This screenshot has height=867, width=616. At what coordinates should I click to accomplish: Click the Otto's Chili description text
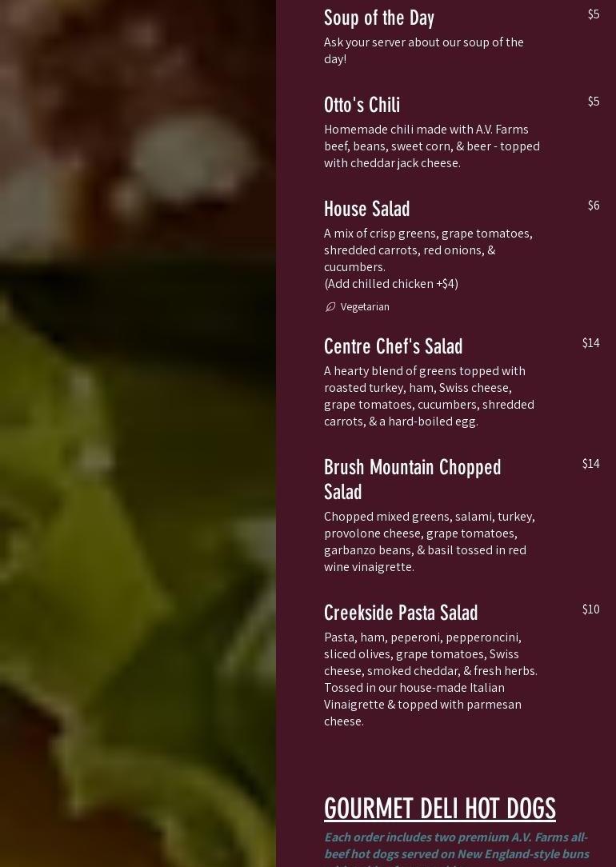click(x=432, y=146)
